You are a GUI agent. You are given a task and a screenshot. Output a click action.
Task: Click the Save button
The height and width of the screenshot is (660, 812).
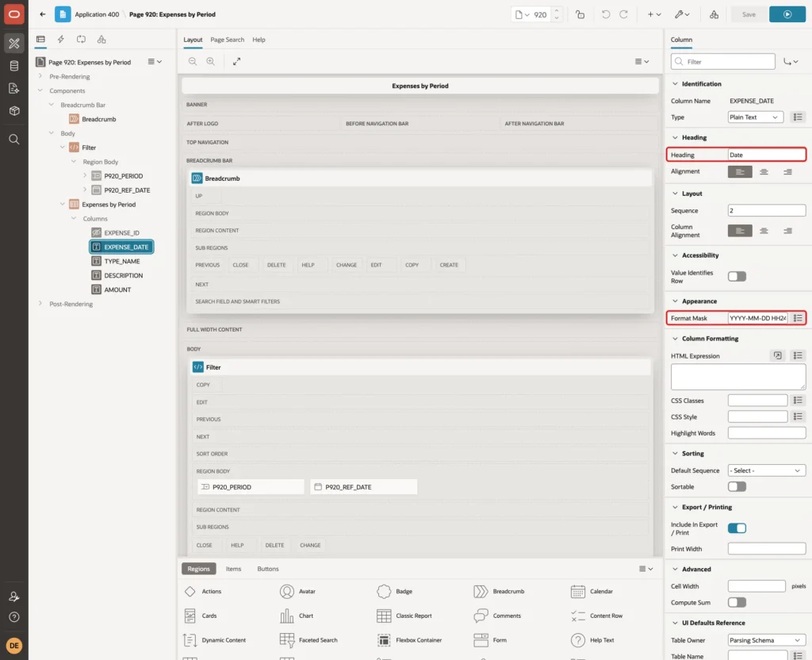[x=749, y=14]
